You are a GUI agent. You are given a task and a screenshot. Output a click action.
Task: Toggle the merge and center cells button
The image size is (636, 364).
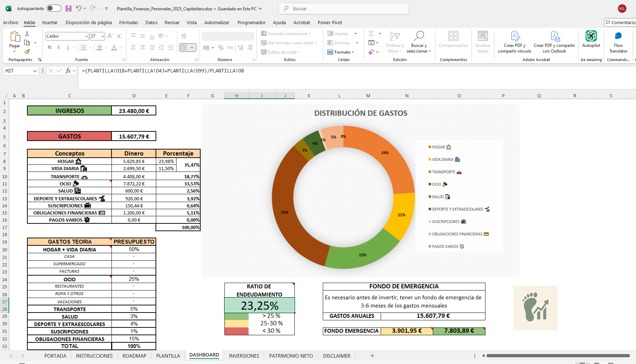[184, 48]
